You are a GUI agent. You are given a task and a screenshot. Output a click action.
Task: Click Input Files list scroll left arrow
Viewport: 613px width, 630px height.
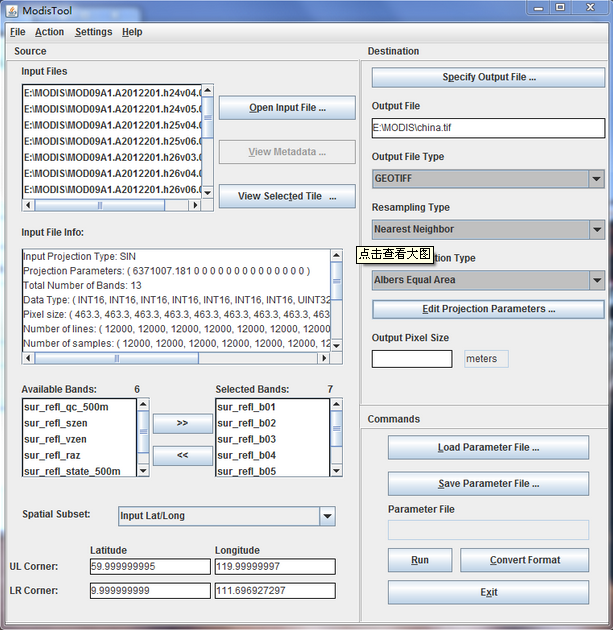click(28, 205)
